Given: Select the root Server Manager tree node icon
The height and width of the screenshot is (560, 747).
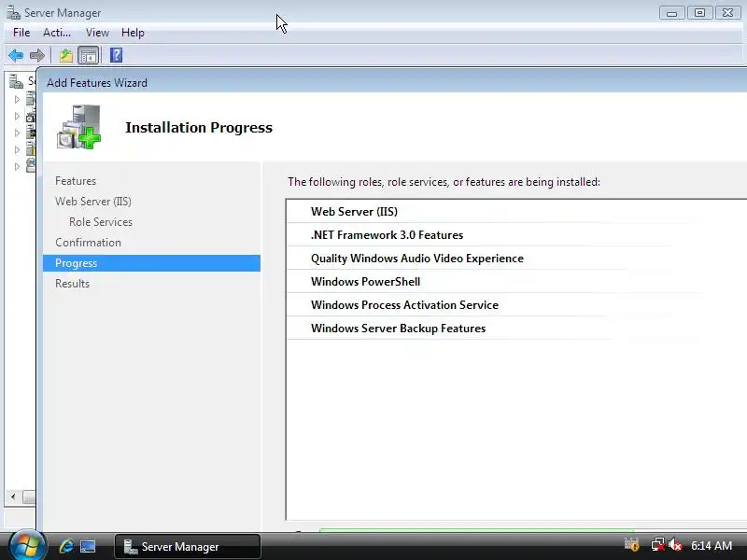Looking at the screenshot, I should (x=16, y=81).
